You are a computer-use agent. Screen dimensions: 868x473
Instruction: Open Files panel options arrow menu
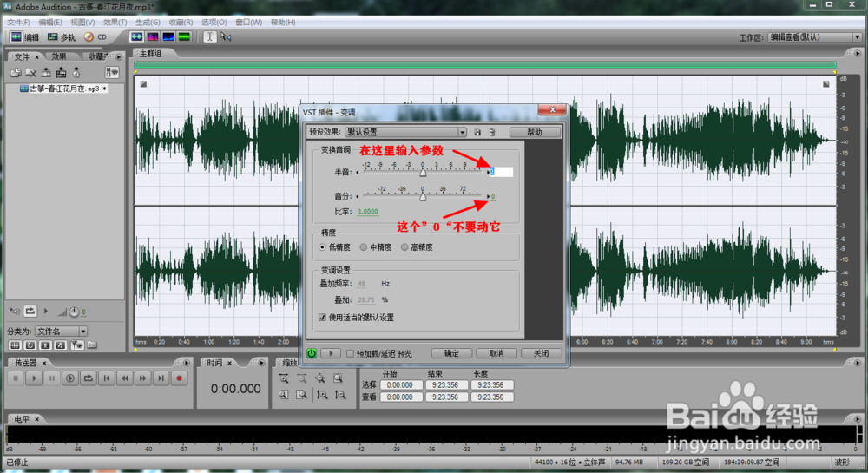pos(119,57)
